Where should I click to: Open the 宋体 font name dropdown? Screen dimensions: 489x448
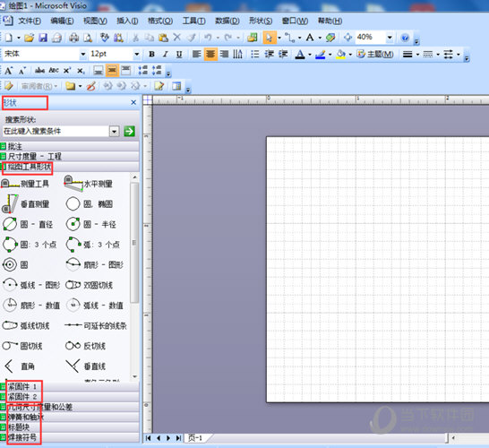(83, 55)
